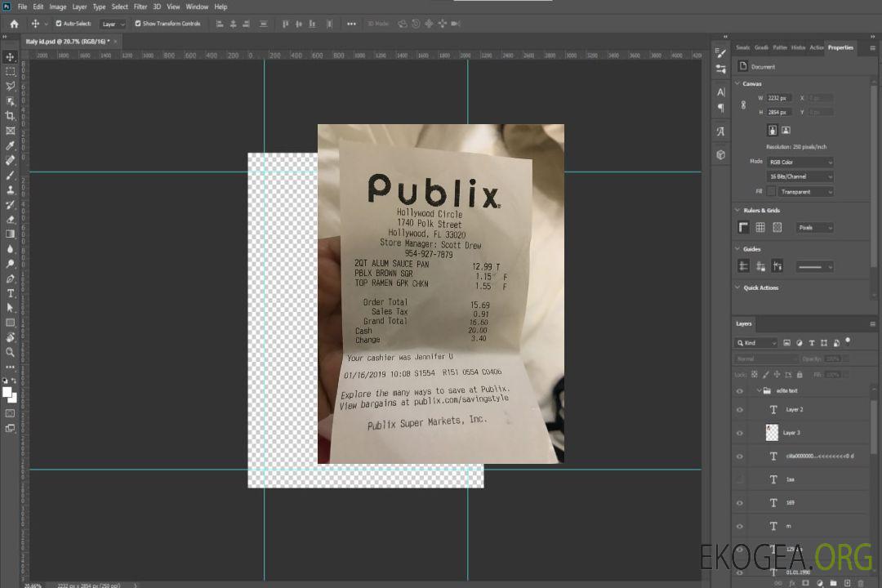Open the Window menu
The height and width of the screenshot is (588, 882).
click(197, 7)
